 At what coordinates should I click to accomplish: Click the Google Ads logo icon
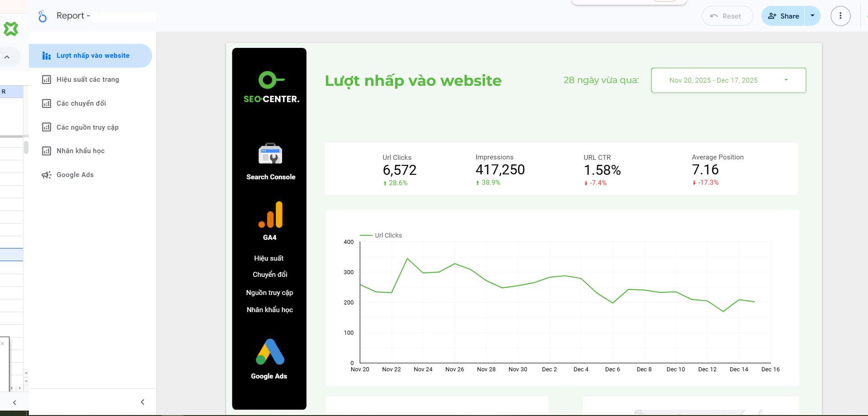[270, 351]
